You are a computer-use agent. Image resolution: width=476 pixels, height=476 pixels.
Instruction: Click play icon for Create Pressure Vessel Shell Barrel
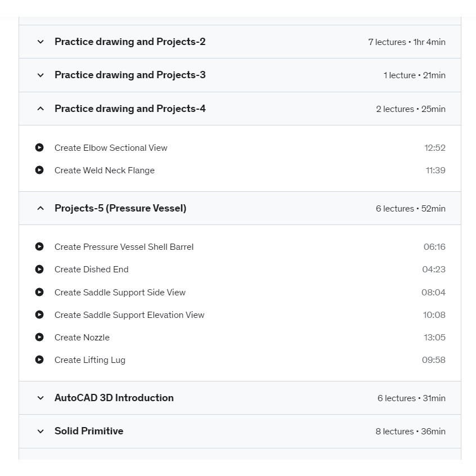point(39,246)
